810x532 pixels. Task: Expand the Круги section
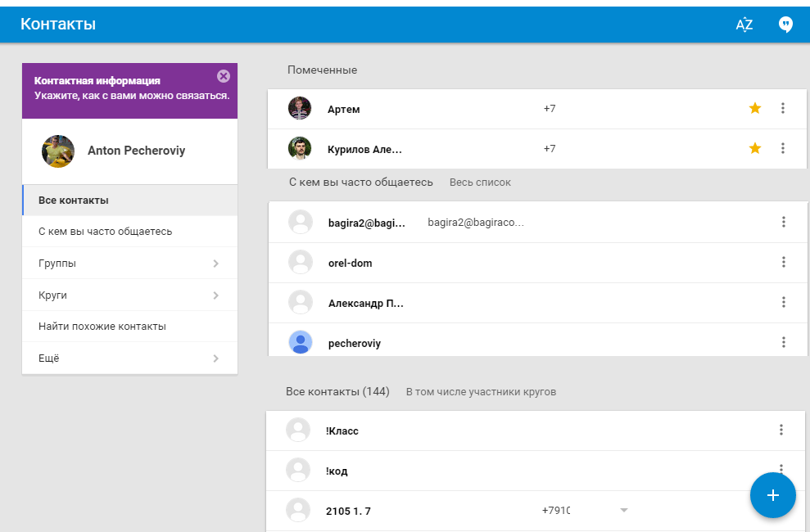coord(215,295)
